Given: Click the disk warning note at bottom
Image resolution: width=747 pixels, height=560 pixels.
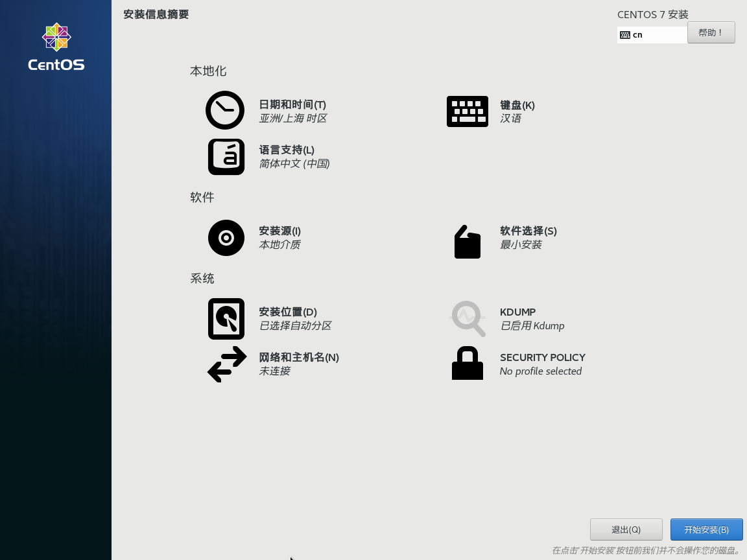Looking at the screenshot, I should coord(646,550).
